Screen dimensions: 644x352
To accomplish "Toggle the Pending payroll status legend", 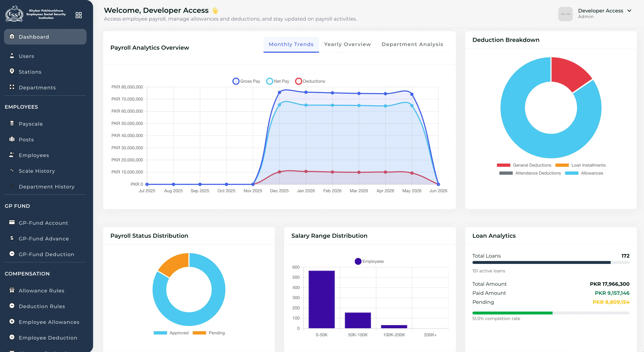I will coord(209,333).
